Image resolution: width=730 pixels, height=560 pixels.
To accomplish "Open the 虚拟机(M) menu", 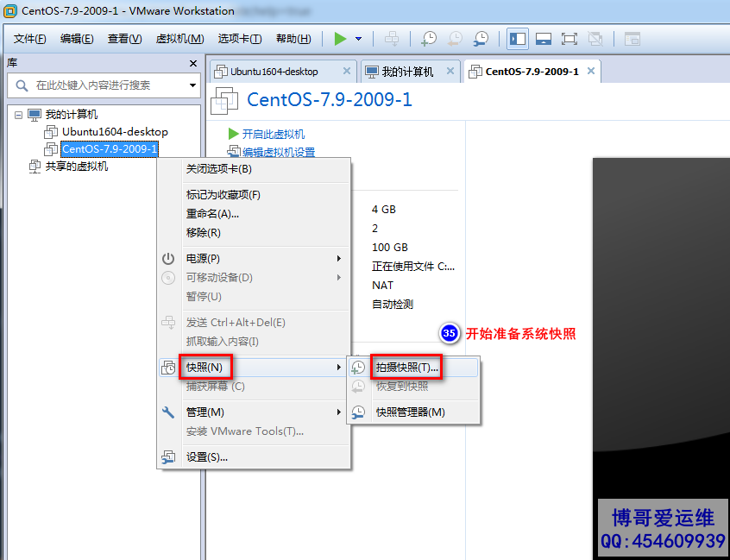I will tap(179, 39).
